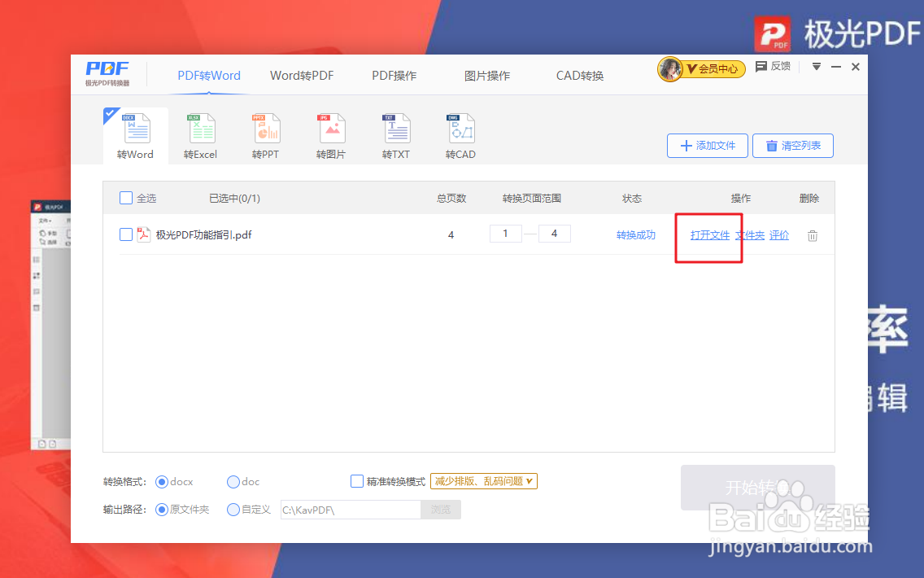The height and width of the screenshot is (578, 924).
Task: Click the PDF file icon beside 极光PDF功能指引.pdf
Action: [144, 234]
